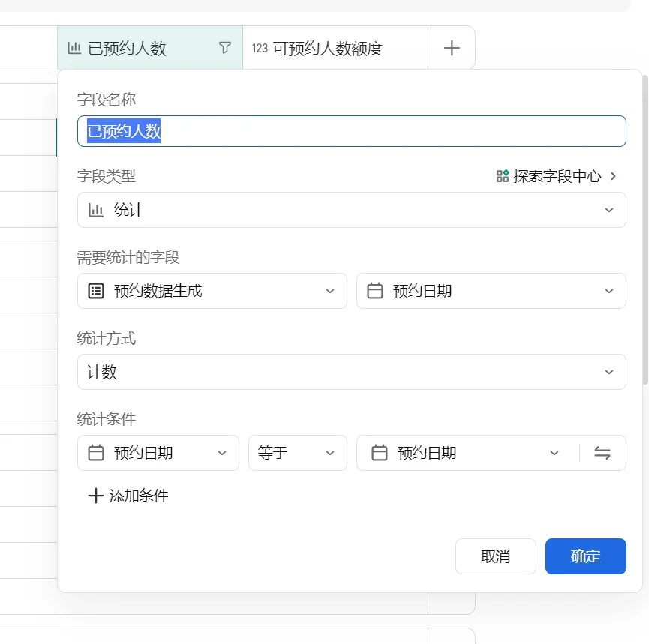Open the 字段类型 统计 dropdown
649x644 pixels.
point(351,210)
